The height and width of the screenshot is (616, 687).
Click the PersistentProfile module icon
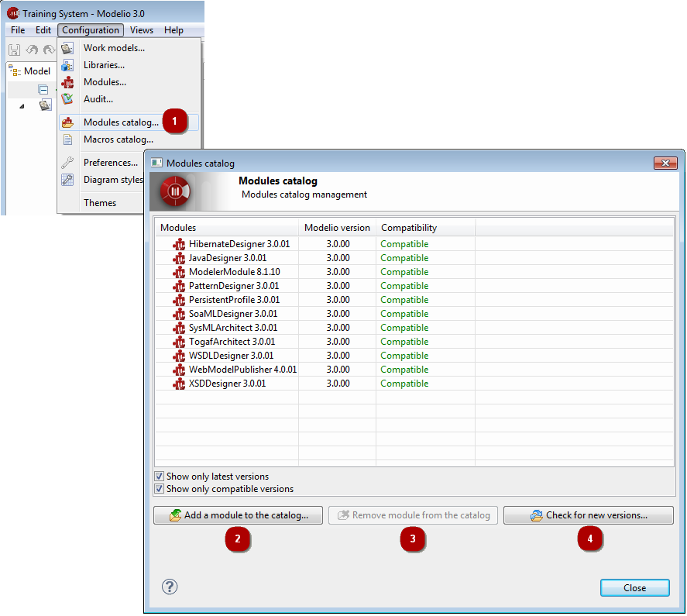(x=179, y=301)
